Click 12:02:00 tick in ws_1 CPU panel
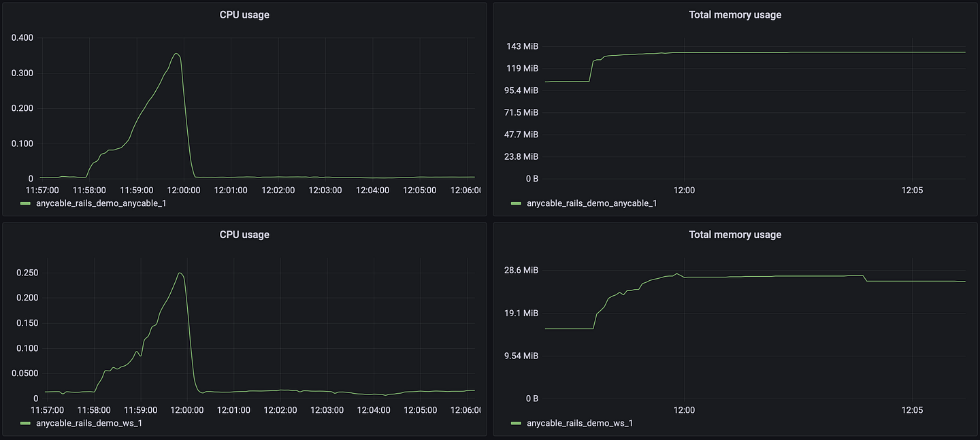980x440 pixels. [x=280, y=410]
